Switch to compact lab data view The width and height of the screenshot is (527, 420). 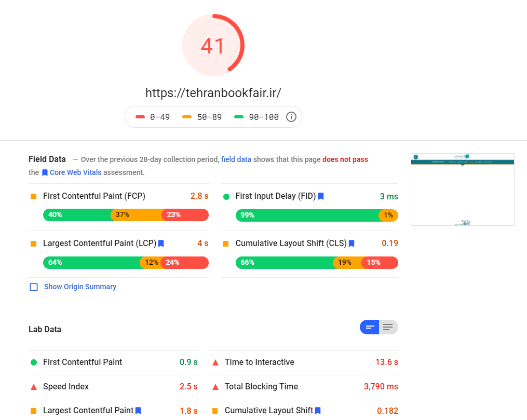(x=370, y=327)
